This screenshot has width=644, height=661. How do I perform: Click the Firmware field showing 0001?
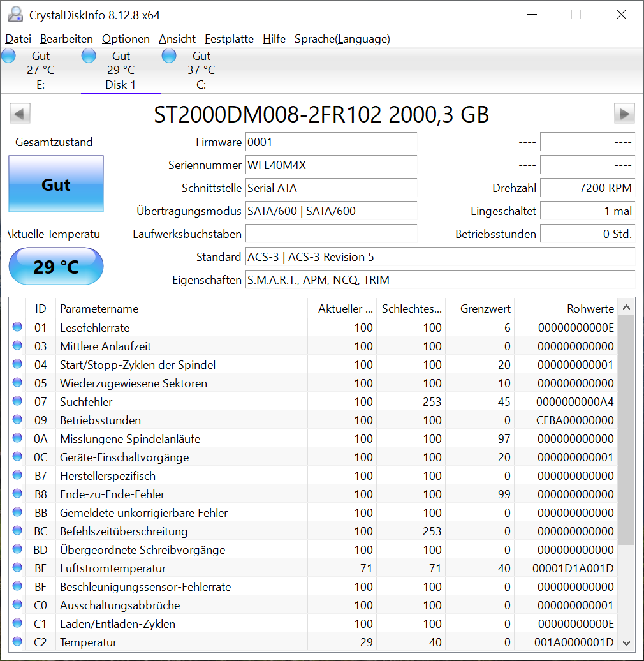pyautogui.click(x=332, y=142)
